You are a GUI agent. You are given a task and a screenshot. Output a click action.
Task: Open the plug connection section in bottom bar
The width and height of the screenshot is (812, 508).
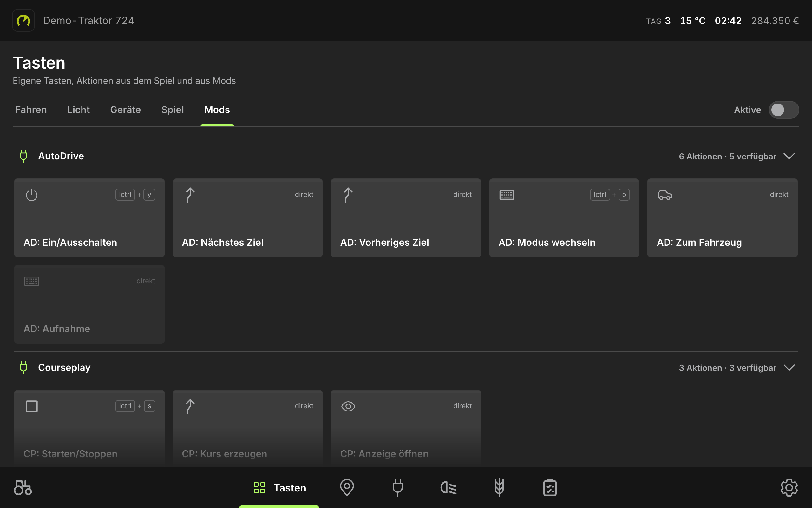(398, 487)
